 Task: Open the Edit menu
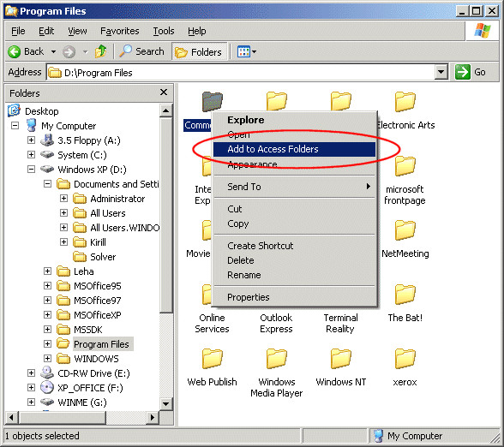point(46,31)
